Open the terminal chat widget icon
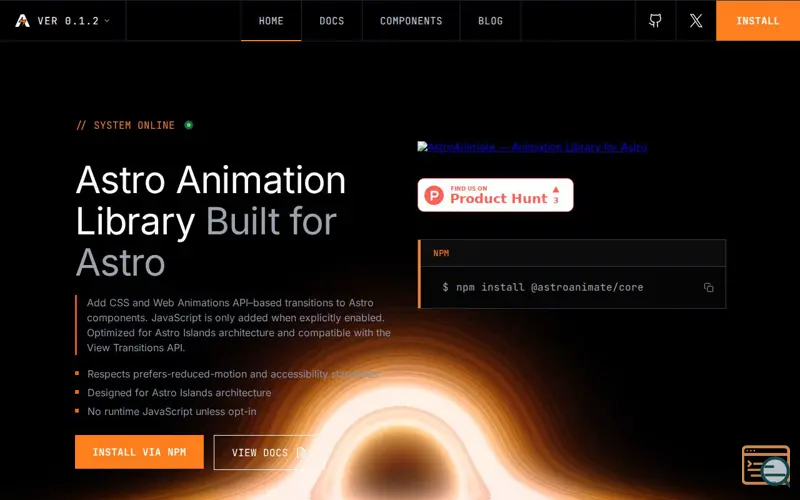Viewport: 800px width, 500px height. click(766, 465)
